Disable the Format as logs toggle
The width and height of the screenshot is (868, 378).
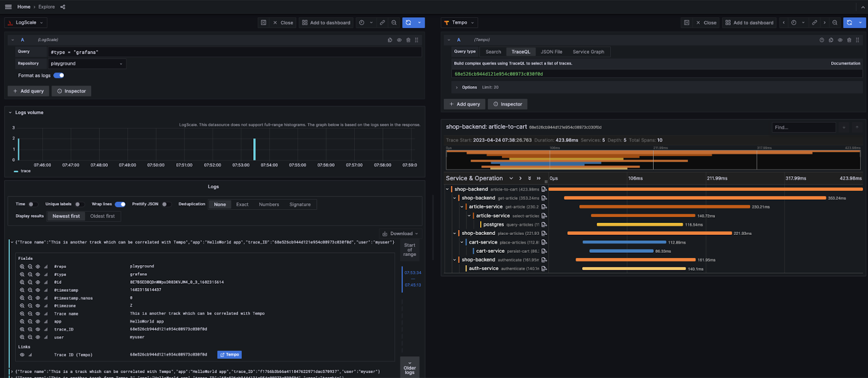coord(59,75)
